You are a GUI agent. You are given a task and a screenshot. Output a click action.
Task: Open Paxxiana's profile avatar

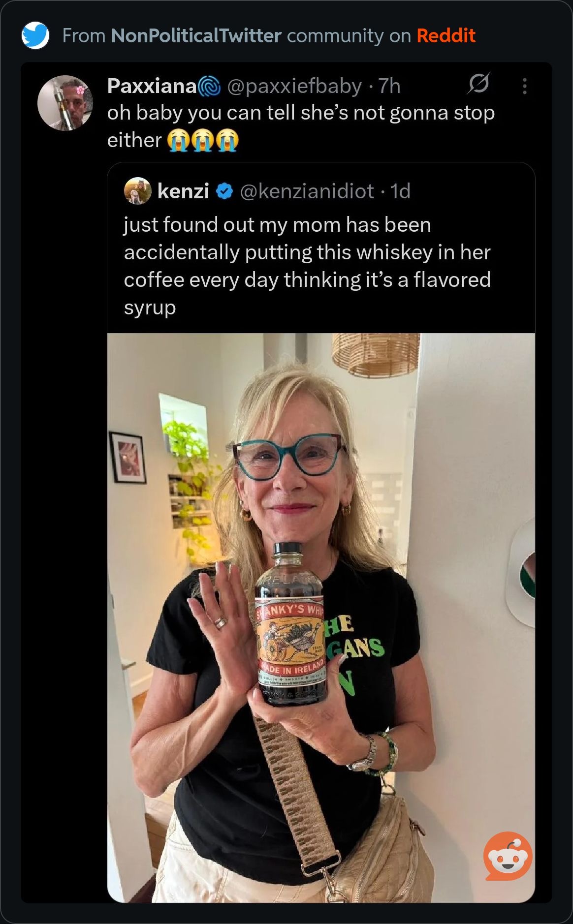tap(65, 103)
